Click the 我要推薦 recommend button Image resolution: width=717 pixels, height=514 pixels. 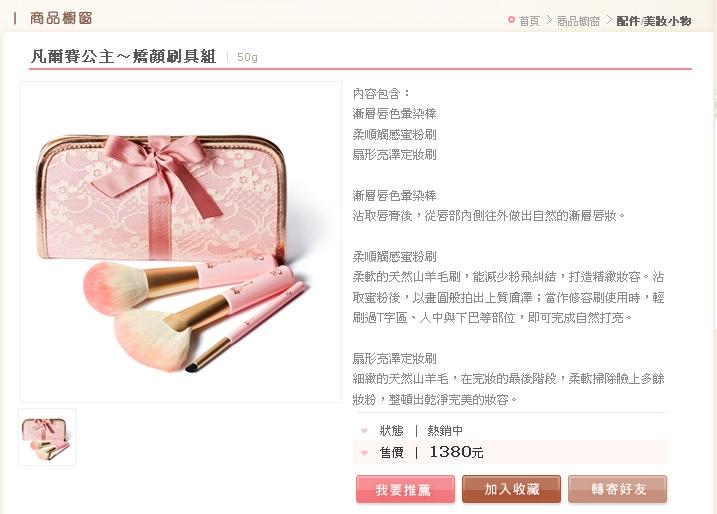pyautogui.click(x=405, y=489)
